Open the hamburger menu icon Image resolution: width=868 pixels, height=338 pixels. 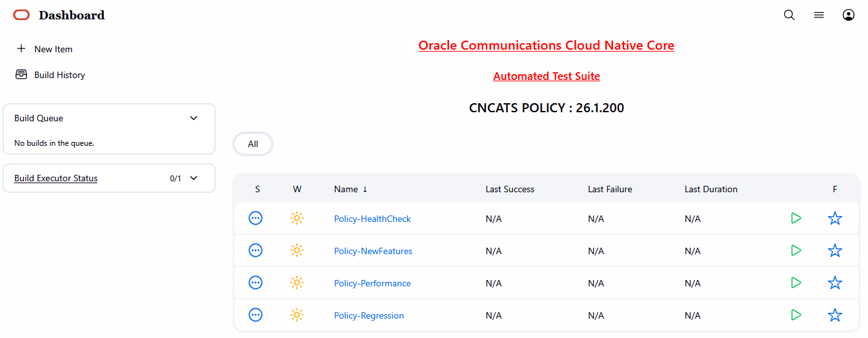[x=819, y=15]
